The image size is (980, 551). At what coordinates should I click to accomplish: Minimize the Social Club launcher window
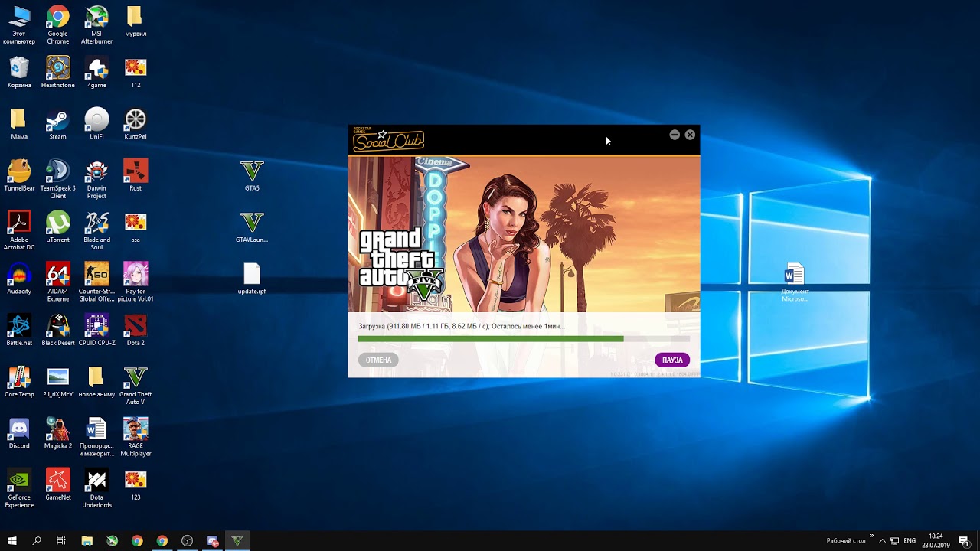tap(675, 135)
